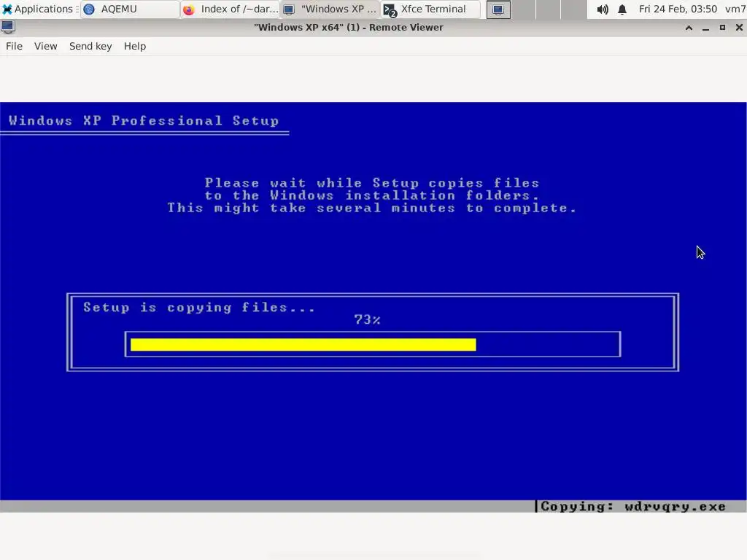Click the 'Windows XP Professional Setup' heading
747x560 pixels.
coord(144,120)
